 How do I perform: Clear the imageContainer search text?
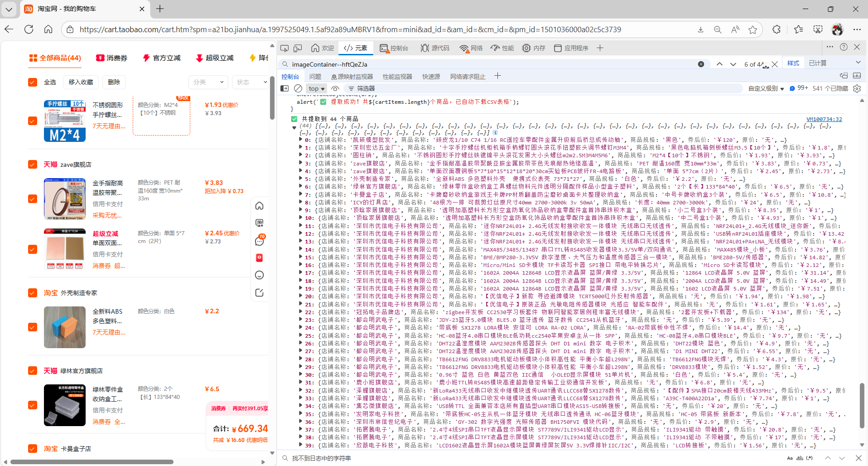[701, 64]
